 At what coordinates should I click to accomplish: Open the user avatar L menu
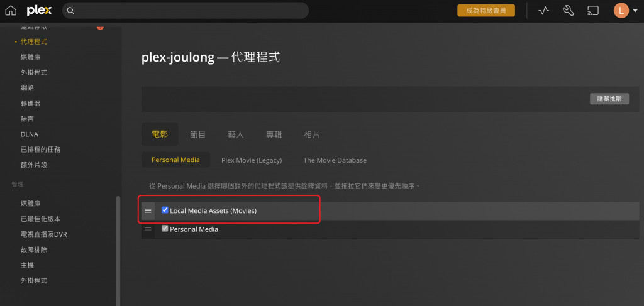(621, 11)
